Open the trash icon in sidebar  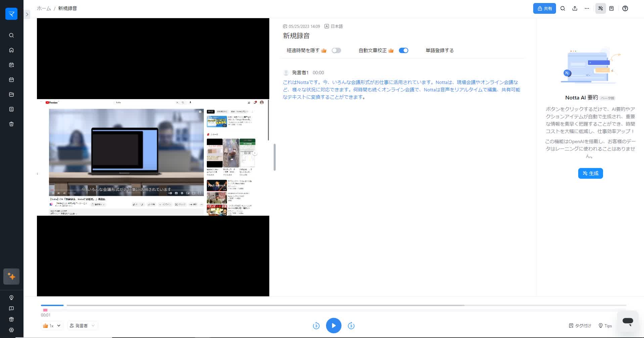pos(11,124)
